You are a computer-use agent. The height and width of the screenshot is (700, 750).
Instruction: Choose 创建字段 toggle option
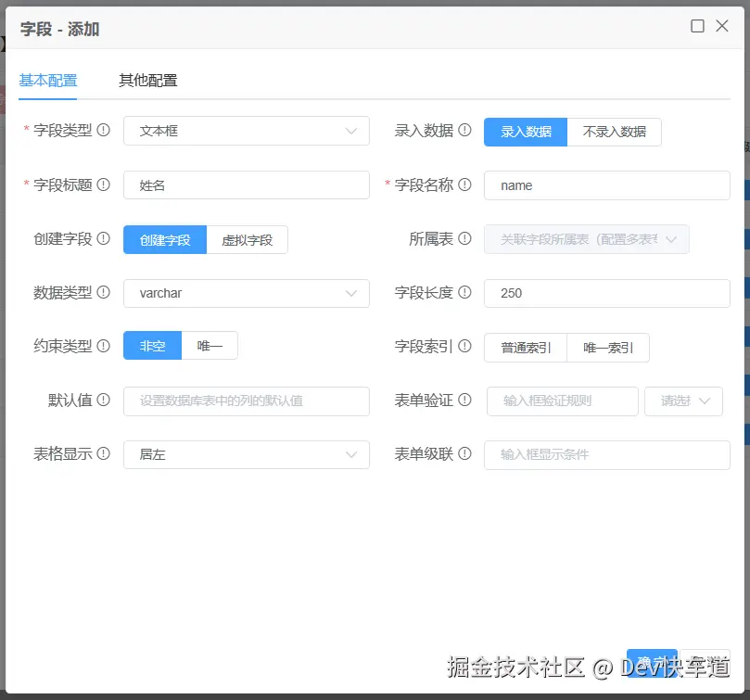click(165, 240)
